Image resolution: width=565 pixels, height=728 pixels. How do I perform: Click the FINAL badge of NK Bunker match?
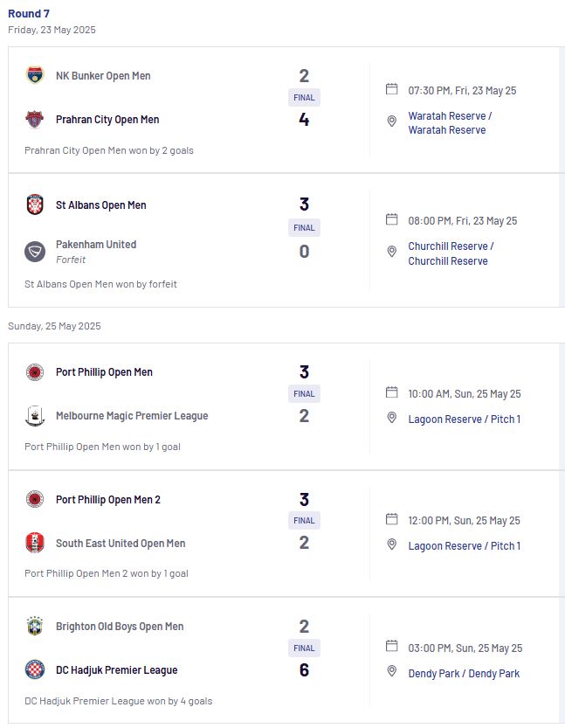304,98
